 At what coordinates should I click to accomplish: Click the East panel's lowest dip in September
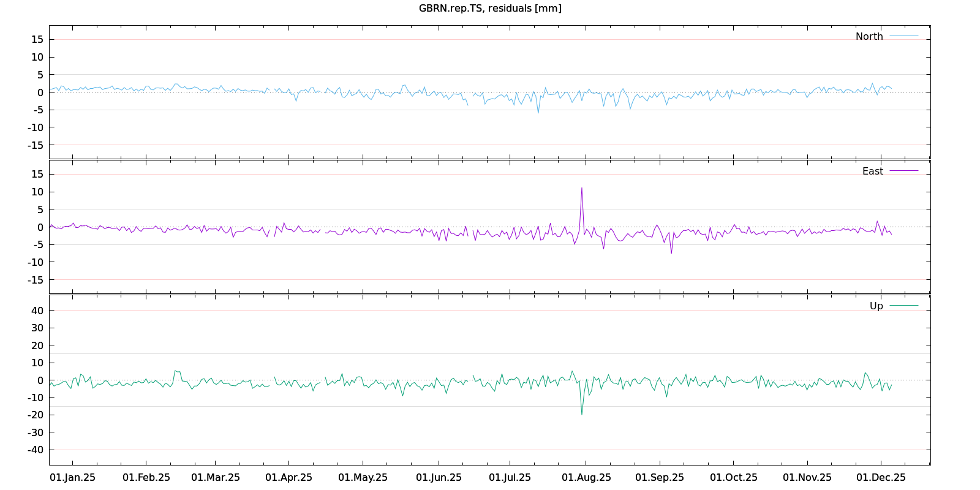(671, 253)
